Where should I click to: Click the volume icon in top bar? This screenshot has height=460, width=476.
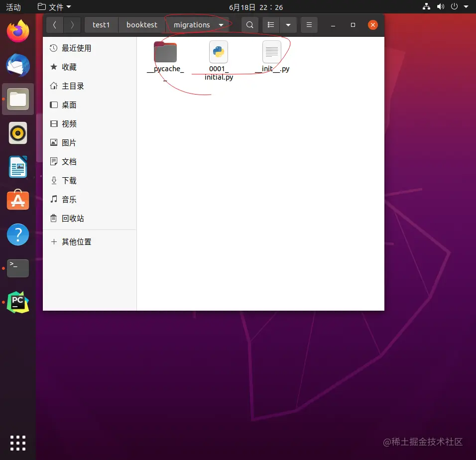coord(441,6)
